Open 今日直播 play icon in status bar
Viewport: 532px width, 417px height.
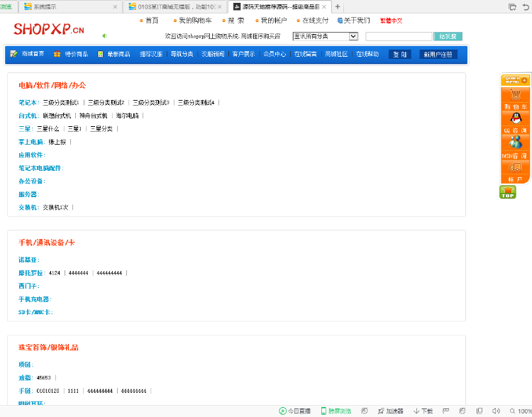coord(282,411)
